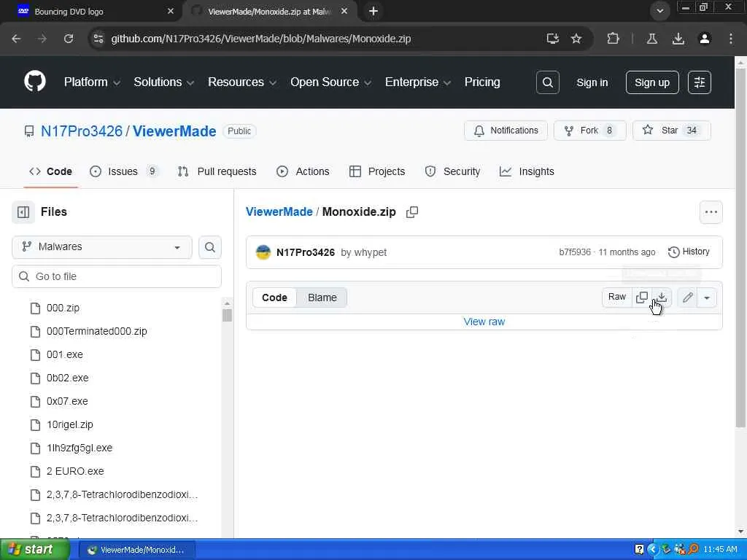
Task: Open the tab search dropdown arrow
Action: tap(659, 11)
